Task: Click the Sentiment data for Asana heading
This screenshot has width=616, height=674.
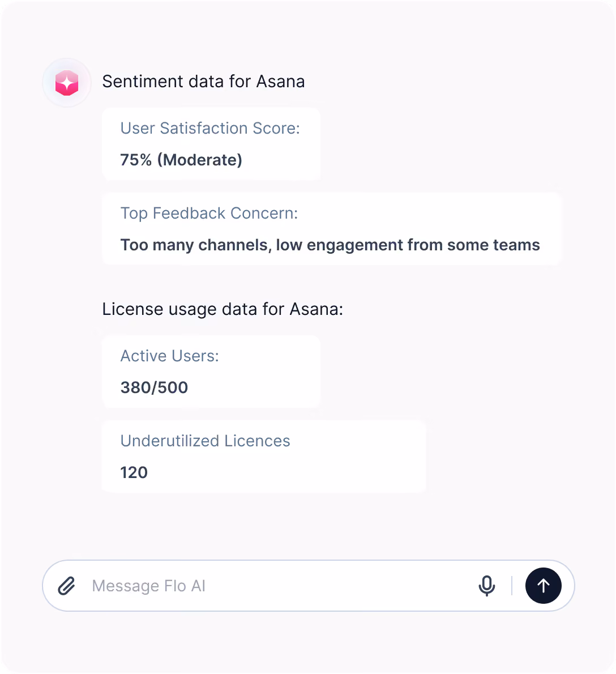Action: tap(204, 81)
